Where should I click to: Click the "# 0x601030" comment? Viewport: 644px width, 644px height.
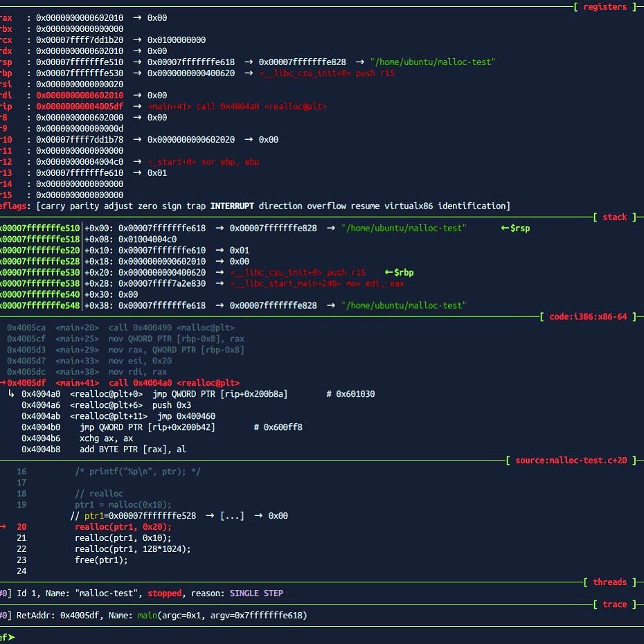[x=350, y=394]
